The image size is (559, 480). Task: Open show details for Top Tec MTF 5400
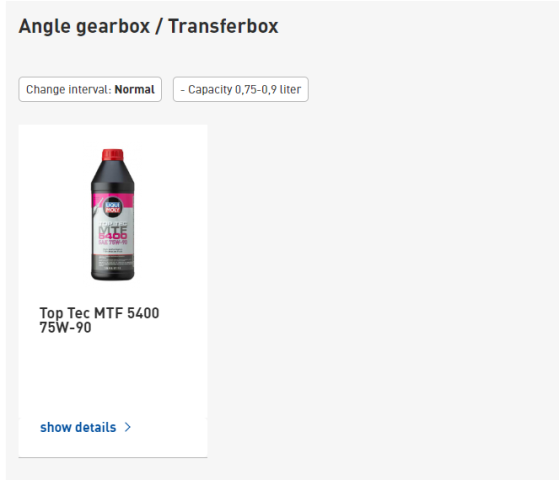[x=86, y=427]
